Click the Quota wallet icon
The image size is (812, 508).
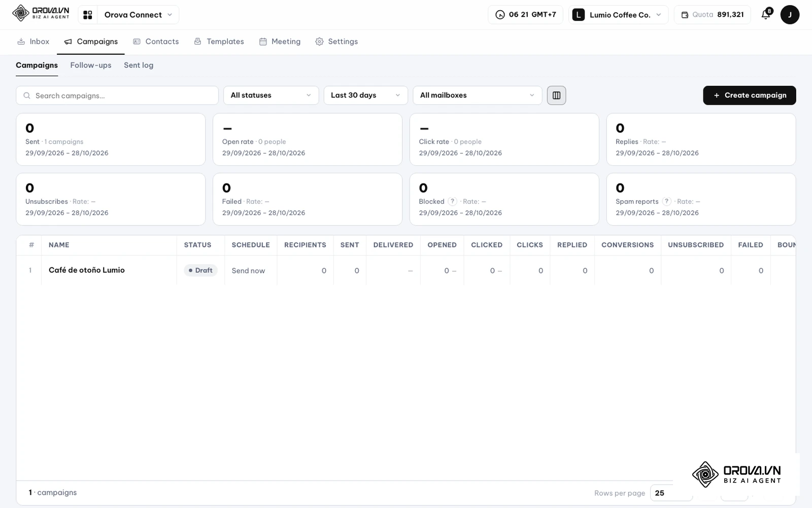pyautogui.click(x=685, y=15)
